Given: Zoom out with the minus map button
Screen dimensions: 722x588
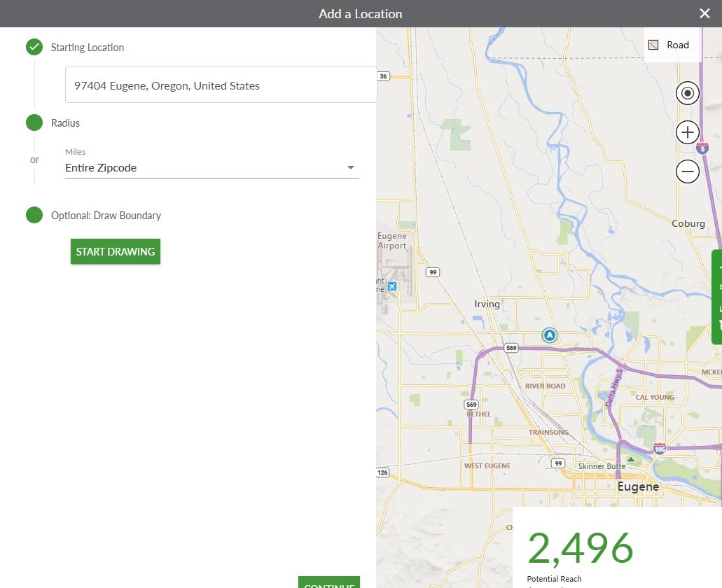Looking at the screenshot, I should click(687, 171).
